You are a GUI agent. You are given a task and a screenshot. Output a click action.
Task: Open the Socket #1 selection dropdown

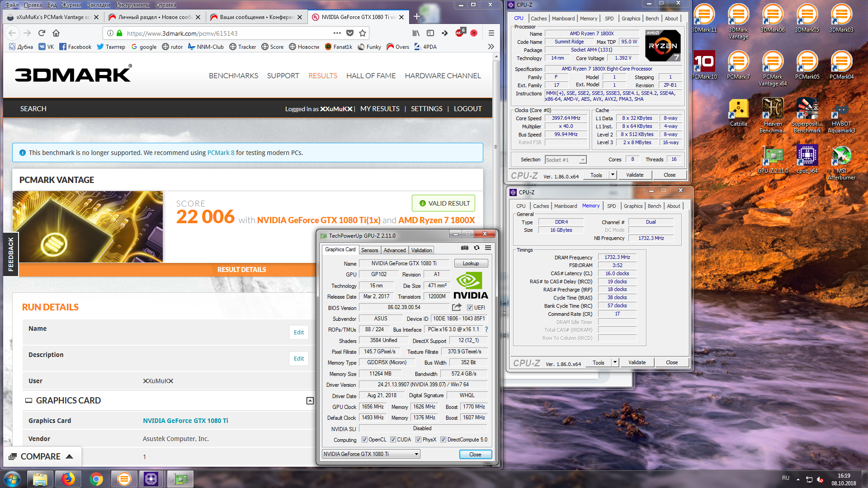tap(566, 160)
